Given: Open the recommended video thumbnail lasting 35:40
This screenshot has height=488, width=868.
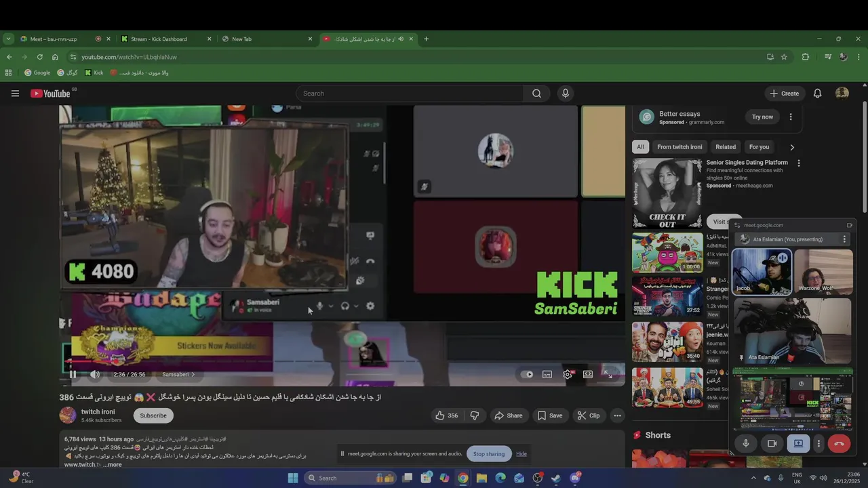Looking at the screenshot, I should click(667, 342).
